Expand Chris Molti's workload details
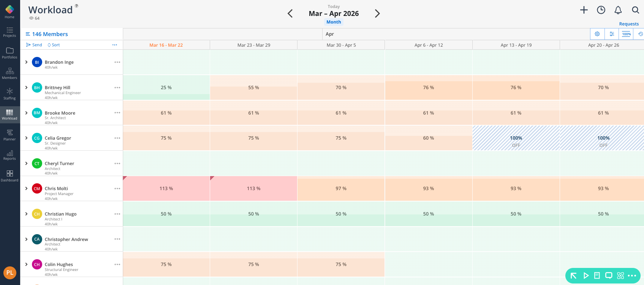 [26, 189]
